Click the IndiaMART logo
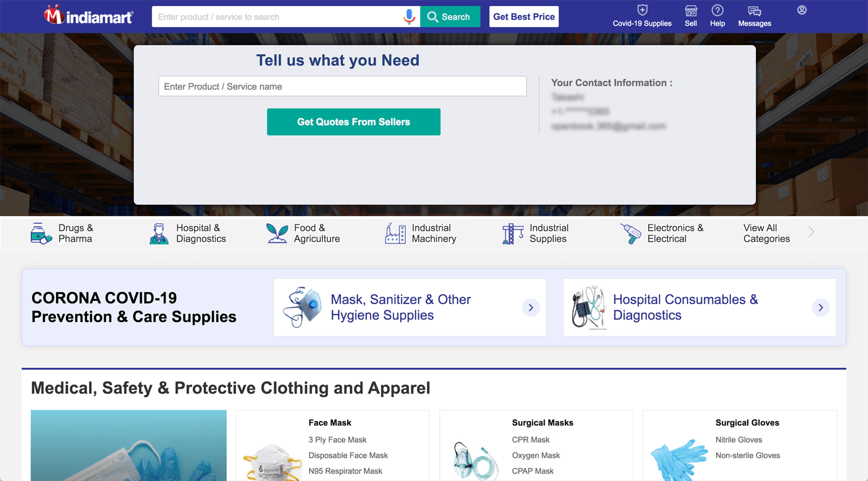The image size is (868, 481). pyautogui.click(x=89, y=16)
